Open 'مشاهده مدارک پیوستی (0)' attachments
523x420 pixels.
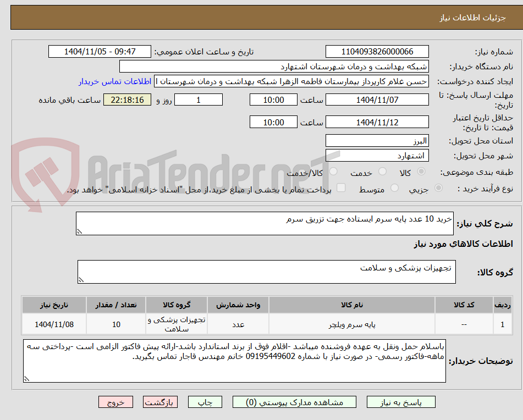294,402
